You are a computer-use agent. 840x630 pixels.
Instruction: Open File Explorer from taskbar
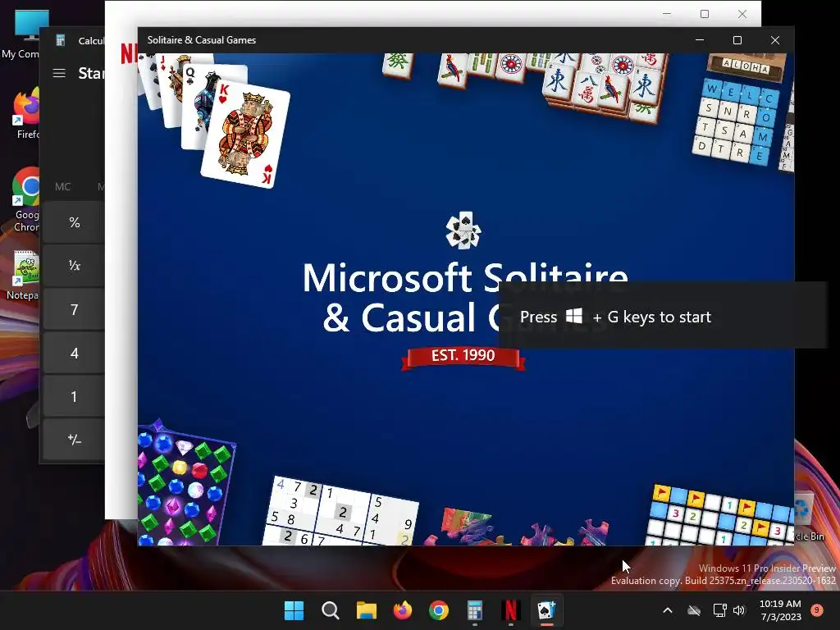tap(367, 610)
